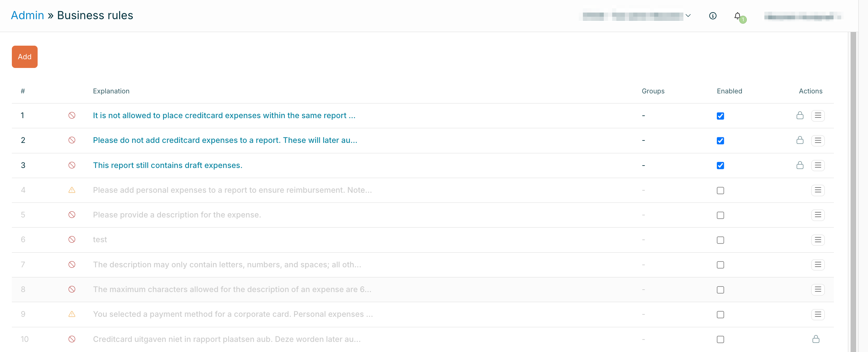
Task: Click the lock icon on rule 10
Action: [x=816, y=339]
